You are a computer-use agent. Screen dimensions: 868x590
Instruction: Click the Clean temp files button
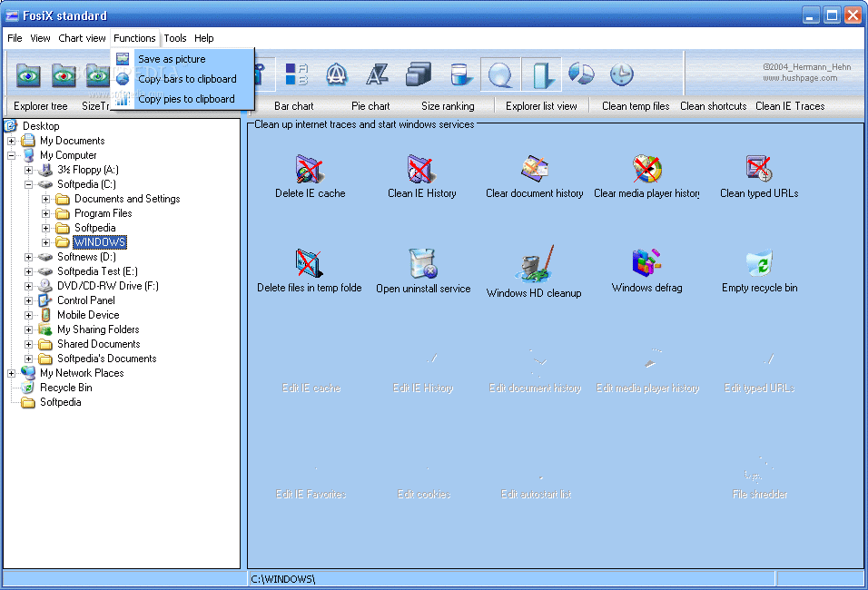tap(636, 105)
